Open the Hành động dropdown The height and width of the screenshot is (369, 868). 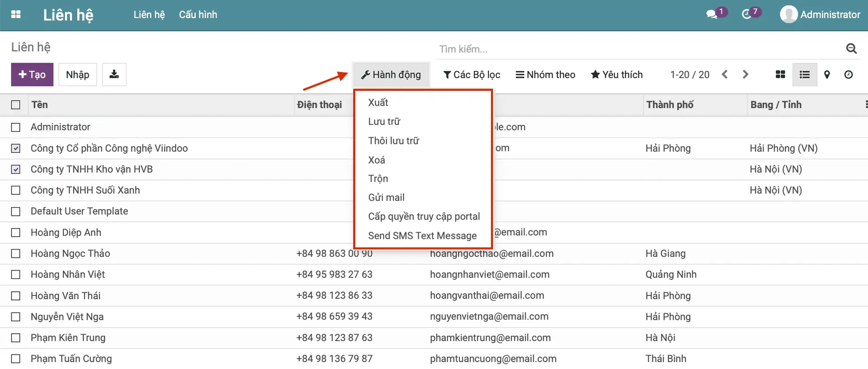pyautogui.click(x=391, y=75)
